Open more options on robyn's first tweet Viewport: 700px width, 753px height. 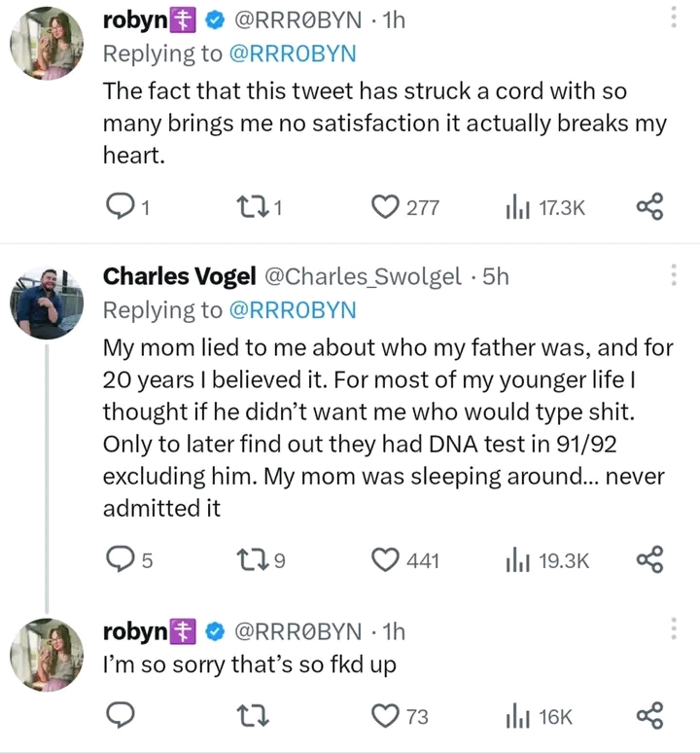[x=675, y=18]
